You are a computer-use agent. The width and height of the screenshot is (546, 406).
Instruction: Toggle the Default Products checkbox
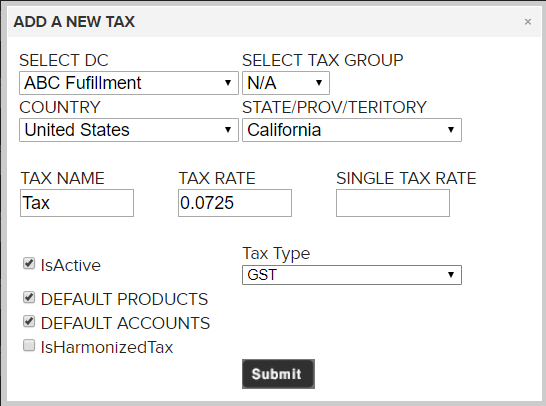click(x=29, y=297)
